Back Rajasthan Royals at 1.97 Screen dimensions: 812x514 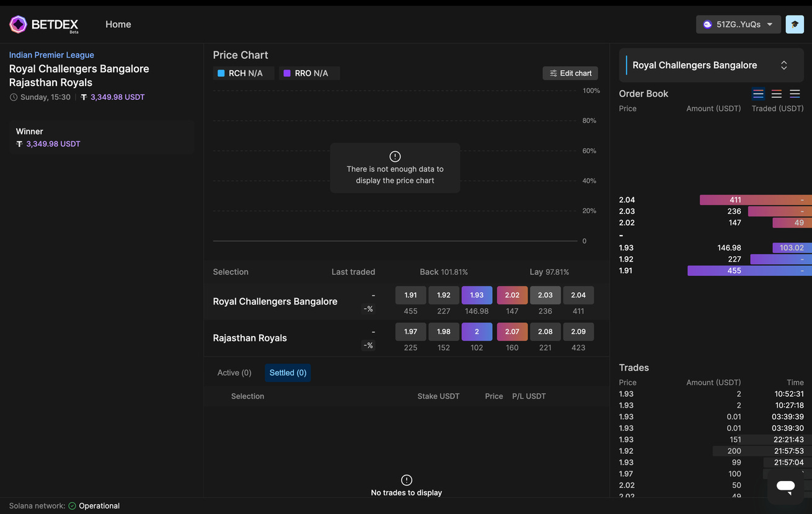click(x=410, y=332)
